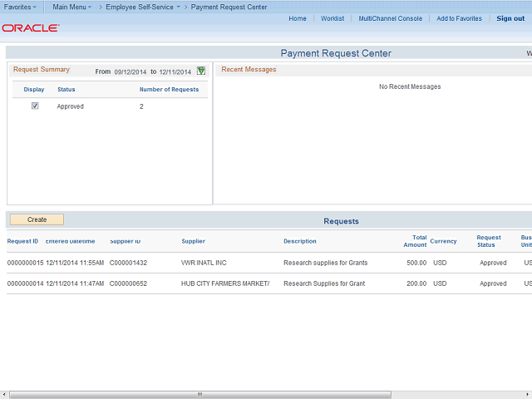Click the Display column header
This screenshot has width=532, height=399.
click(34, 90)
